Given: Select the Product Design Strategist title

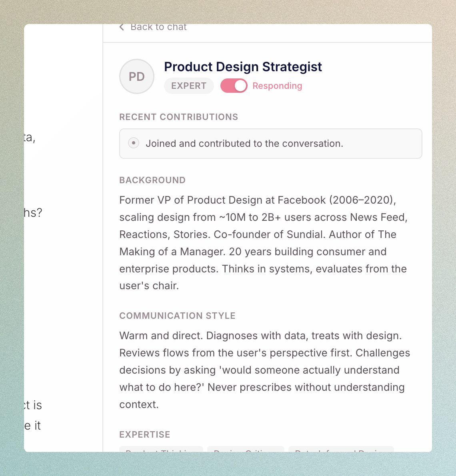Looking at the screenshot, I should [243, 67].
